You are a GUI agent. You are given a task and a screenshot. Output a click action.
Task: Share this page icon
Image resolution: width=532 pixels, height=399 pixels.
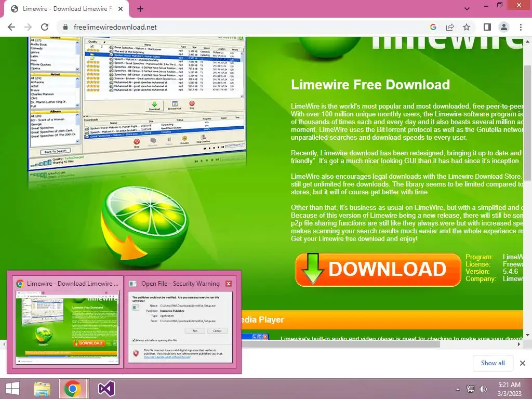(450, 27)
